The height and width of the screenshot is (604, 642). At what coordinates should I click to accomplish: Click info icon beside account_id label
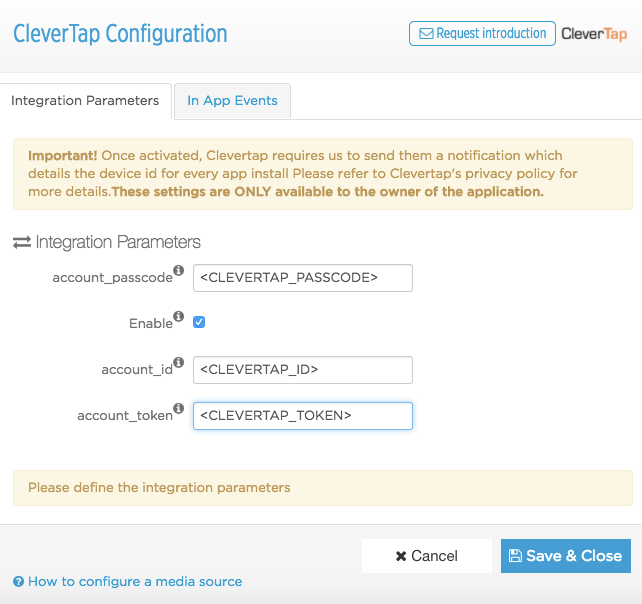(x=179, y=362)
